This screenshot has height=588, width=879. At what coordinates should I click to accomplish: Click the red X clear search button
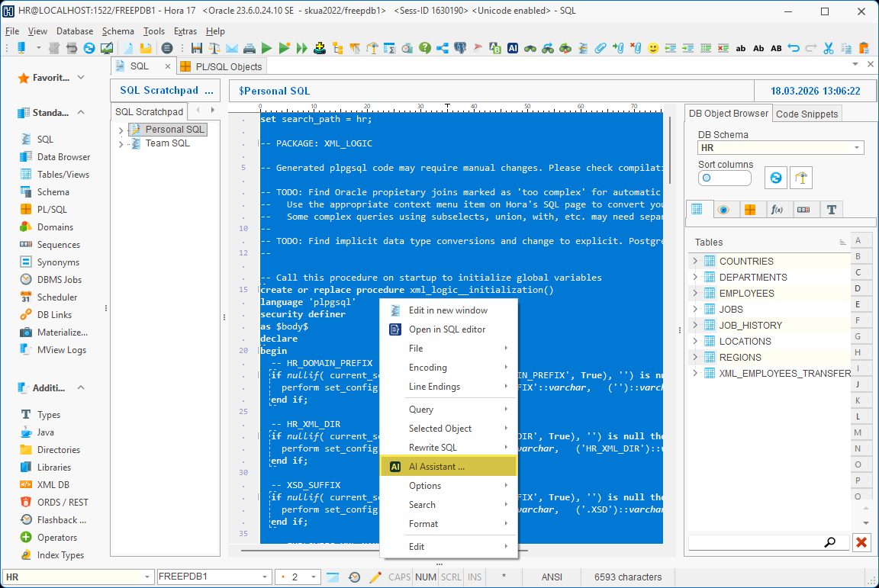coord(861,542)
